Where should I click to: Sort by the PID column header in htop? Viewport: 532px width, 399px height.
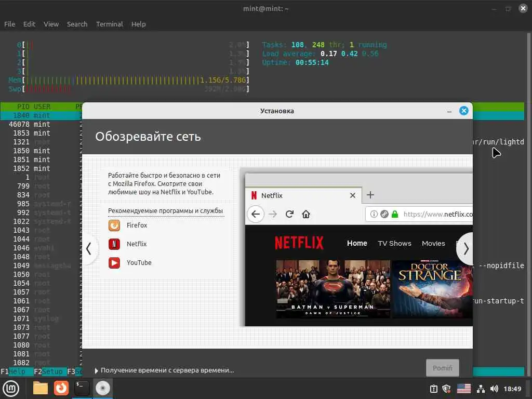coord(23,107)
